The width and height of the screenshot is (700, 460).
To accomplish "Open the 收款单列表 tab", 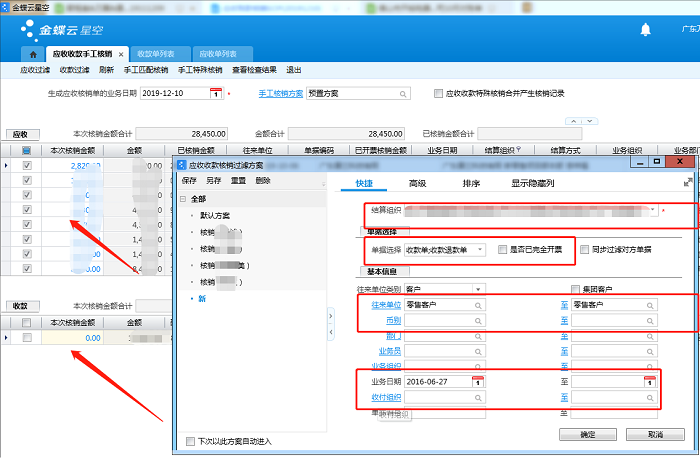I will (155, 53).
